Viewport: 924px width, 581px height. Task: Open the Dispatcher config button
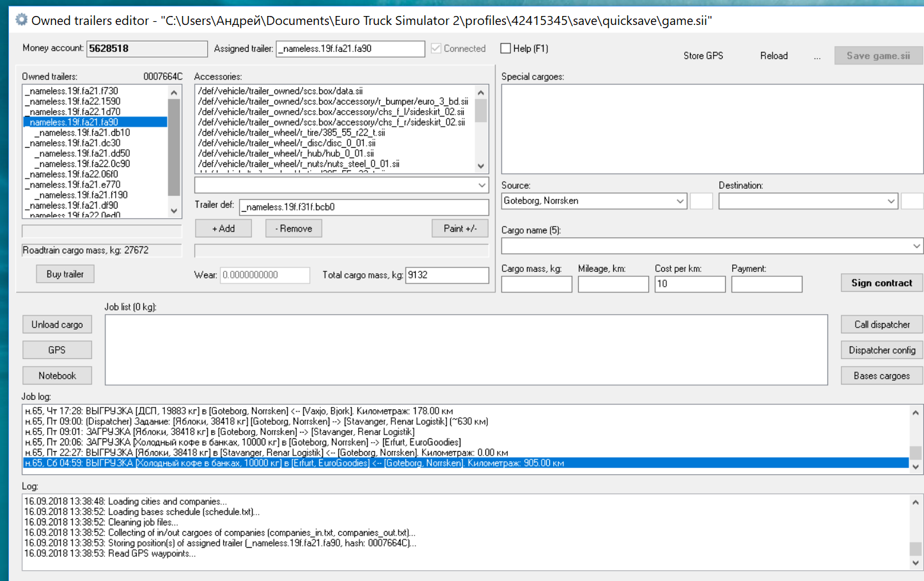[x=881, y=350]
